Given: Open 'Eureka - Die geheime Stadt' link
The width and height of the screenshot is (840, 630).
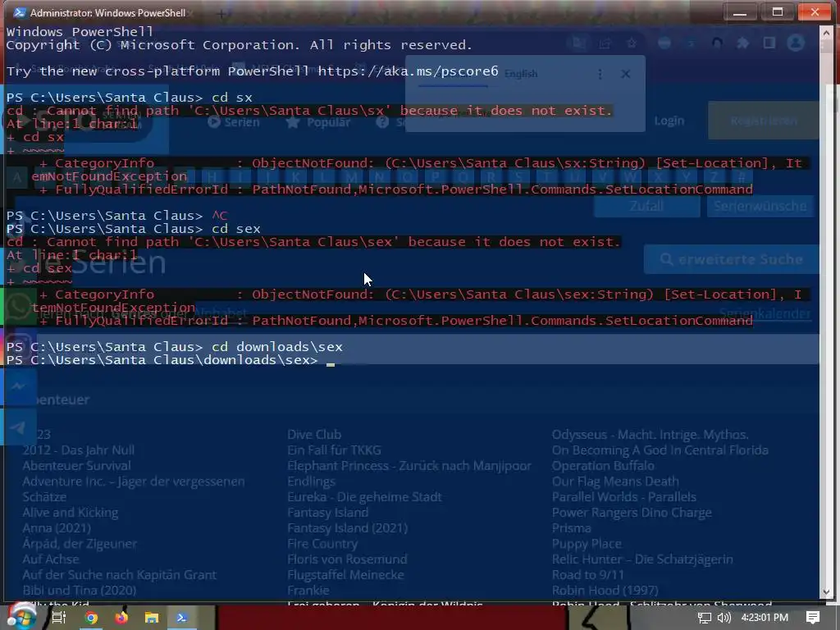Looking at the screenshot, I should tap(364, 496).
